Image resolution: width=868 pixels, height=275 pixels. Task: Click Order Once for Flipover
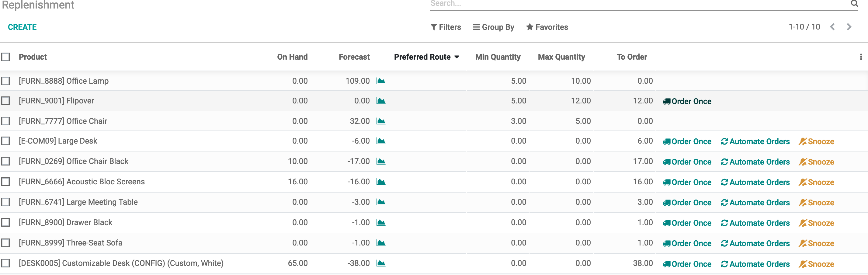coord(687,101)
